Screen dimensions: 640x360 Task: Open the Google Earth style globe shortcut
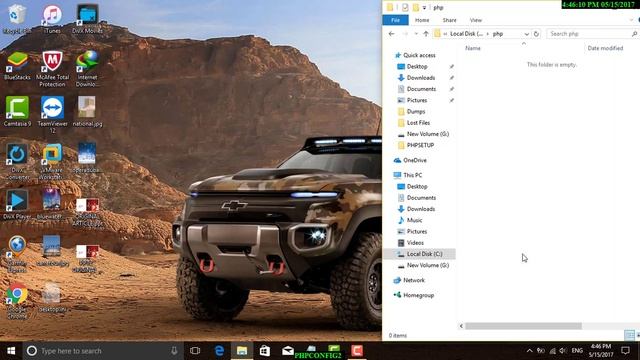pyautogui.click(x=17, y=253)
